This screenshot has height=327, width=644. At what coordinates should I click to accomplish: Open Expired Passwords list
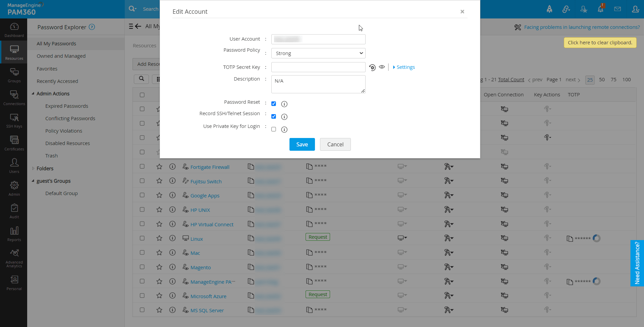pyautogui.click(x=67, y=106)
